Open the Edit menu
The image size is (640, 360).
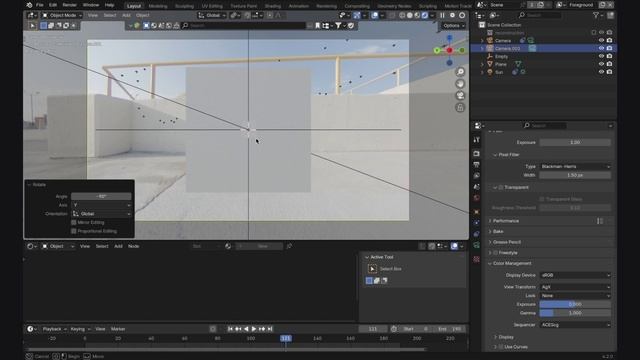53,5
